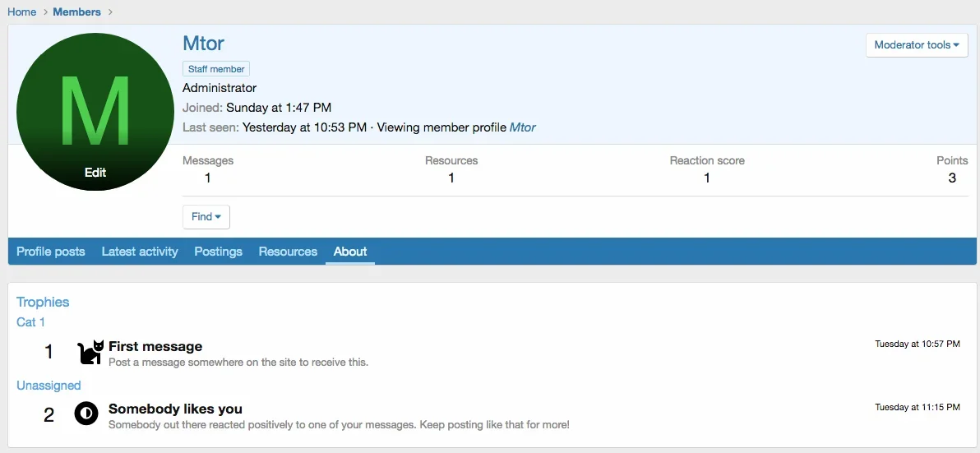Edit the profile avatar
Viewport: 980px width, 453px height.
[95, 173]
